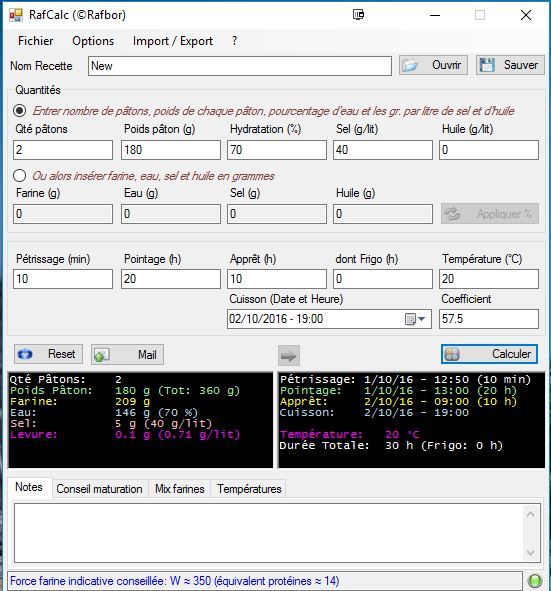Switch to the Conseil maturation tab
This screenshot has height=591, width=551.
pos(99,489)
